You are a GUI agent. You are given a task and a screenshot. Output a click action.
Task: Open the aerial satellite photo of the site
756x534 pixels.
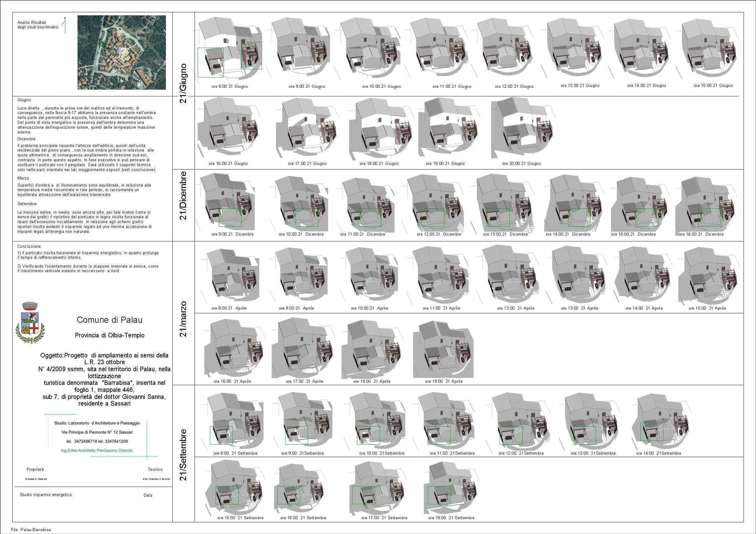121,52
